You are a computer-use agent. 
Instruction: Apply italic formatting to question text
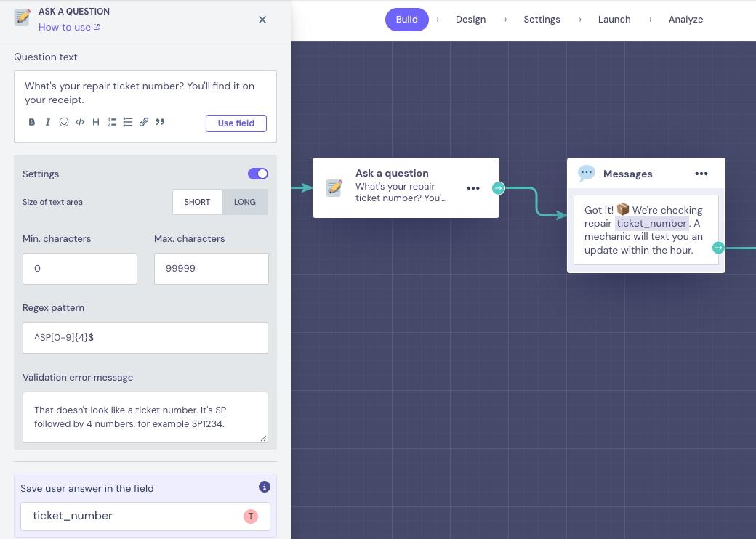(x=48, y=122)
